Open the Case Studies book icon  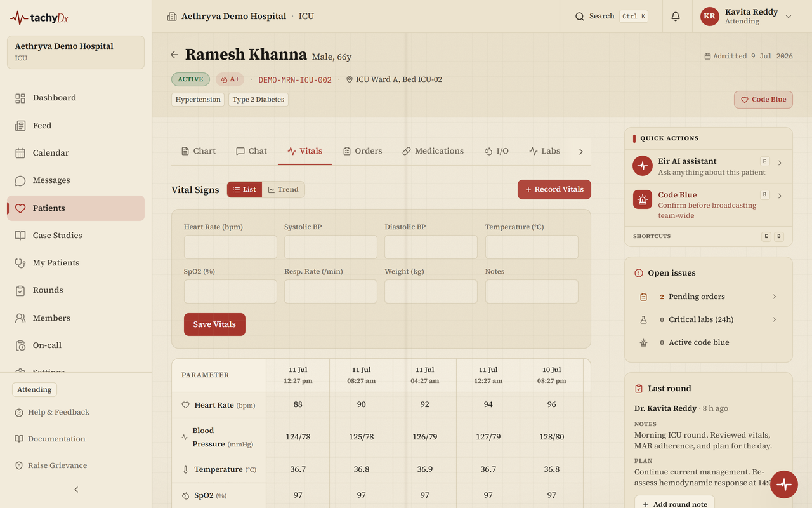click(x=20, y=236)
